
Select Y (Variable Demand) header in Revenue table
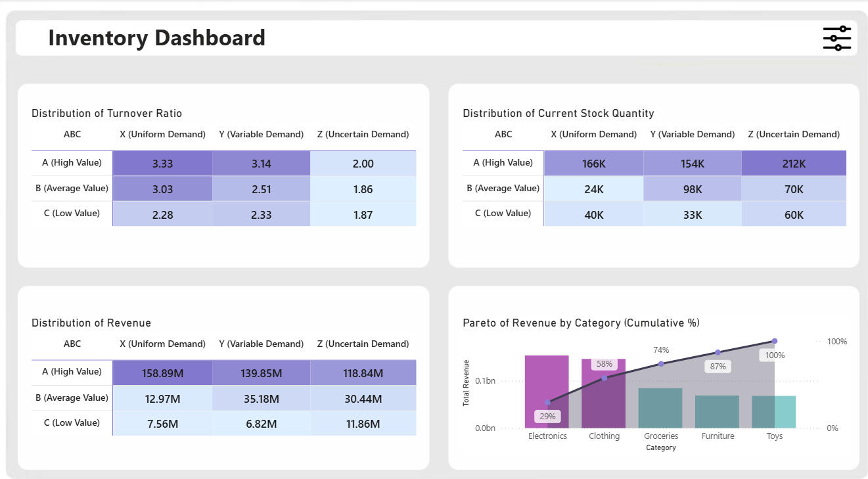tap(261, 344)
